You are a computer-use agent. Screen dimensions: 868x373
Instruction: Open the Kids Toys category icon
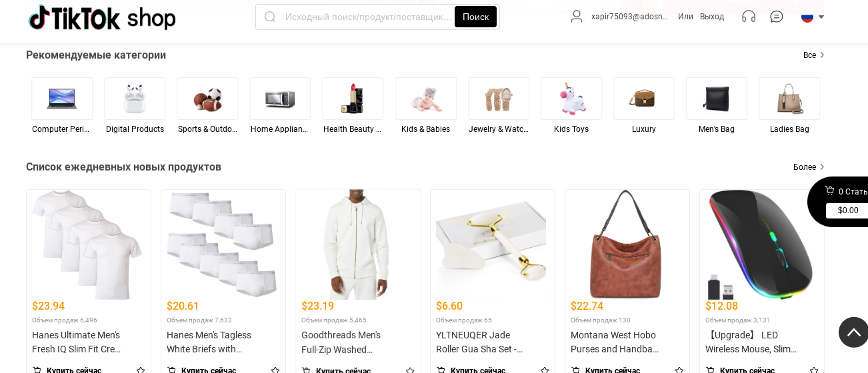[x=571, y=99]
